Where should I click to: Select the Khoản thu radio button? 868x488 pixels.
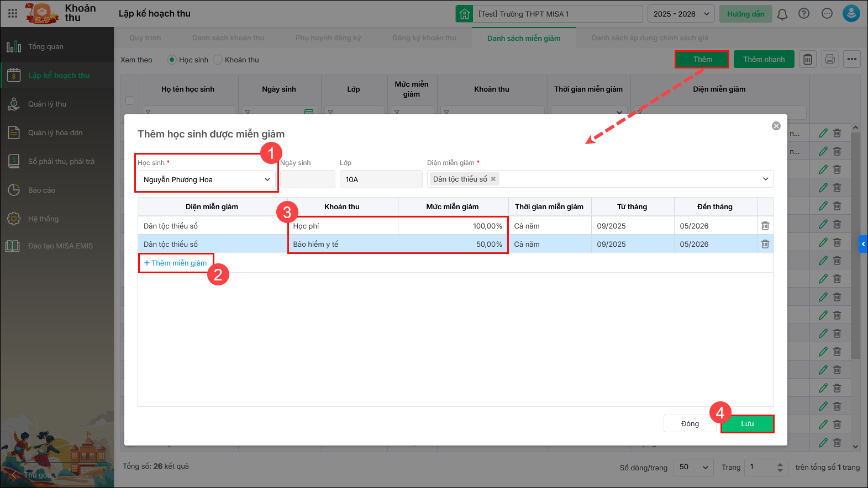pos(218,60)
